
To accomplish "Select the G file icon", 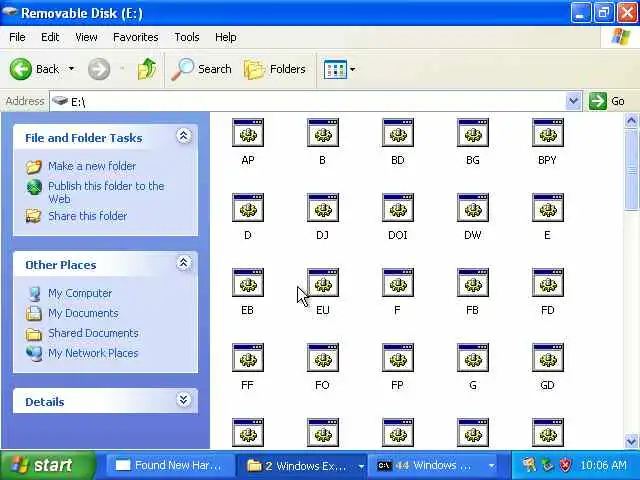I will (473, 358).
